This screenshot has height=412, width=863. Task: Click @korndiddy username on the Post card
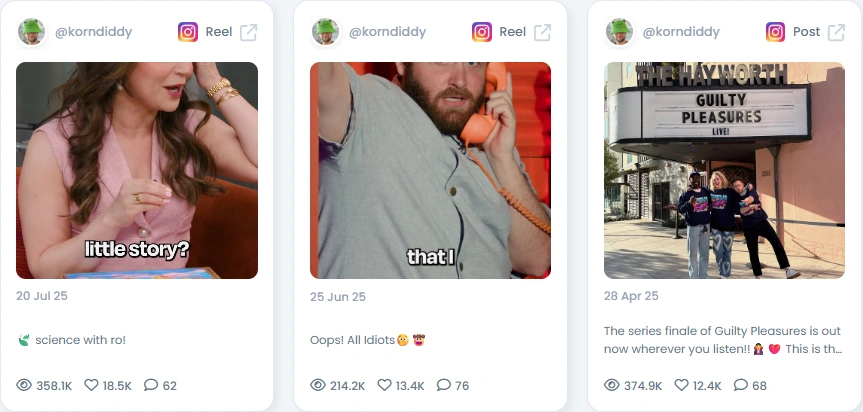pyautogui.click(x=681, y=32)
